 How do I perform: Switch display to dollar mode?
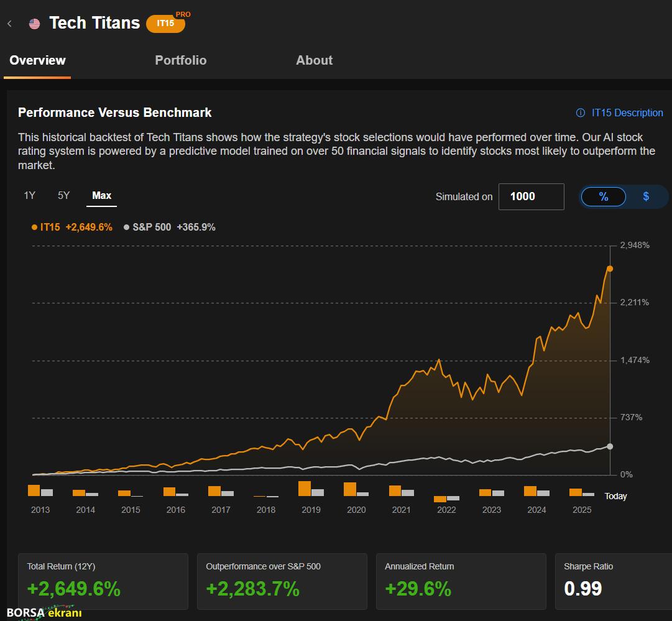646,196
